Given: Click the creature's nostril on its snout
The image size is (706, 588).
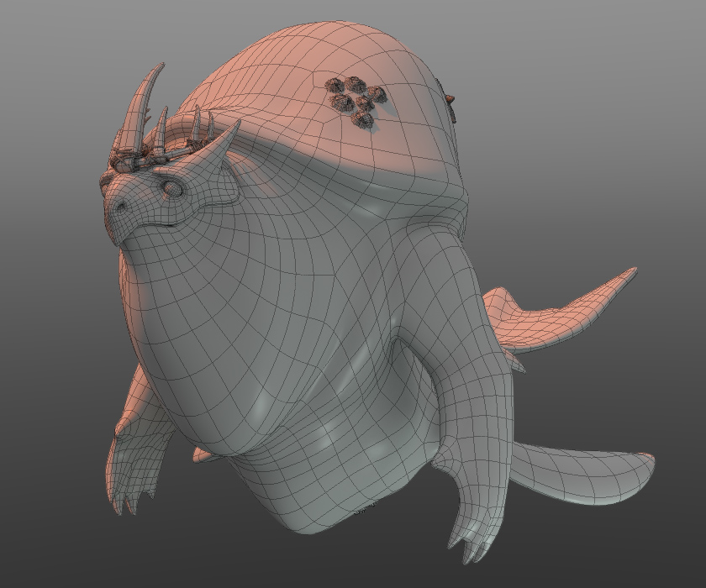Looking at the screenshot, I should click(122, 206).
